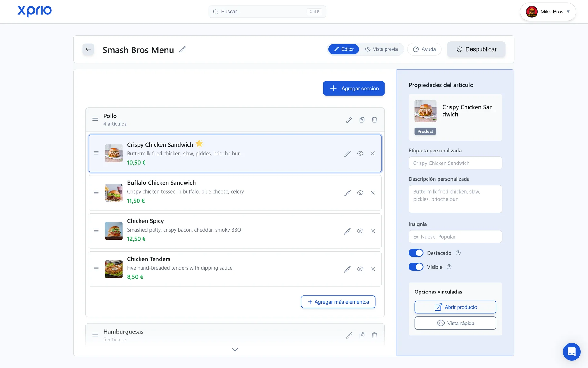Click the Vista rápida button

point(455,323)
